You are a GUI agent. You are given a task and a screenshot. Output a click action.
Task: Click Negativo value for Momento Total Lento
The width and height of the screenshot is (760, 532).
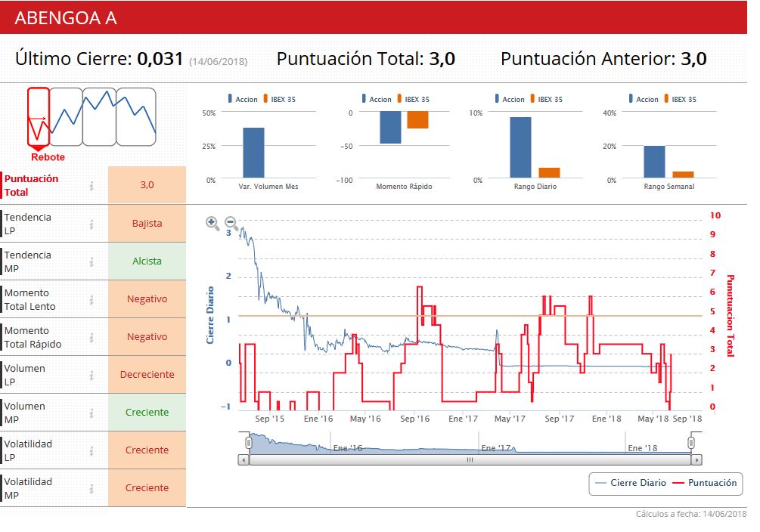pos(147,299)
